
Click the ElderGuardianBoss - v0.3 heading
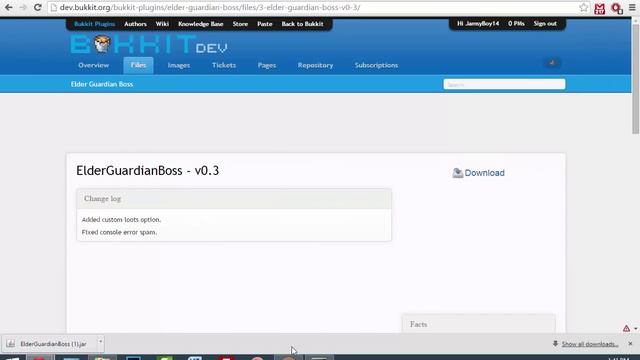click(147, 171)
